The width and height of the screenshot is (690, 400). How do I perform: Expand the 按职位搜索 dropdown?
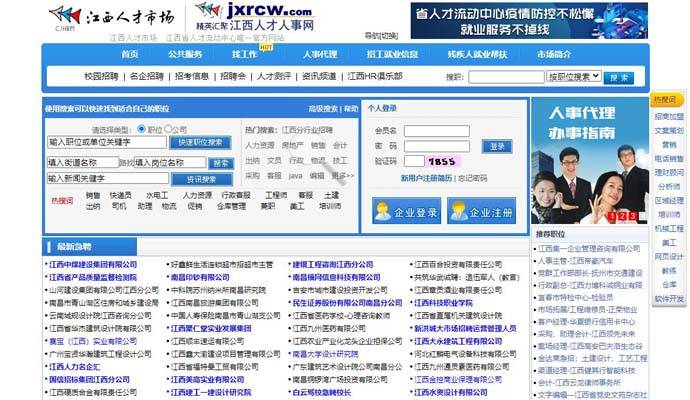[x=573, y=77]
